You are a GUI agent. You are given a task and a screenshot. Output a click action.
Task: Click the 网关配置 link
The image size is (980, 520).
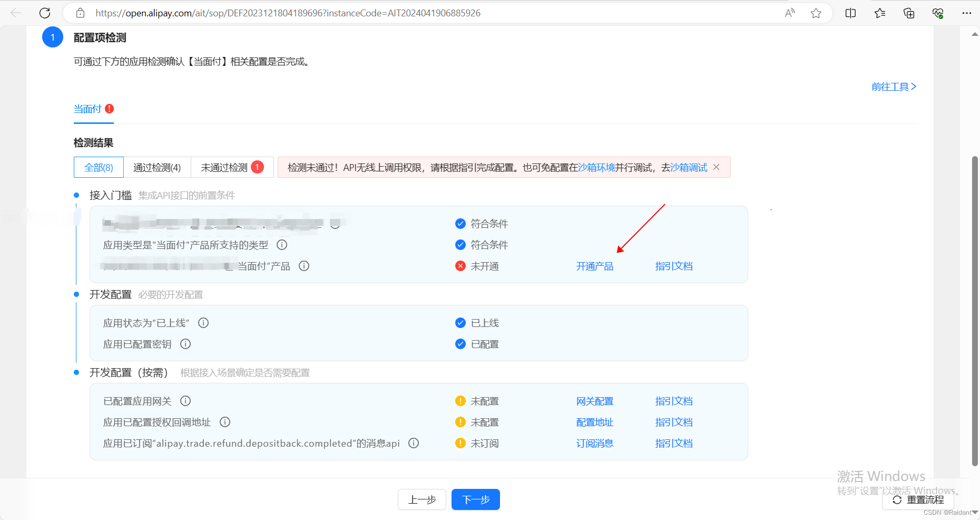tap(595, 401)
